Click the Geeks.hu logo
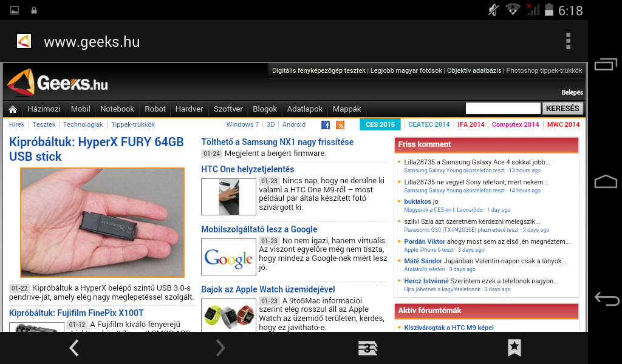 point(58,83)
